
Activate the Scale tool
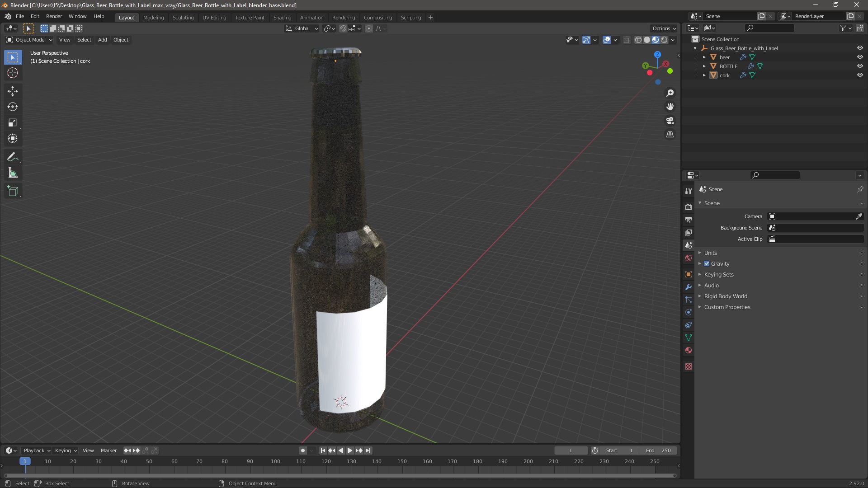tap(13, 122)
